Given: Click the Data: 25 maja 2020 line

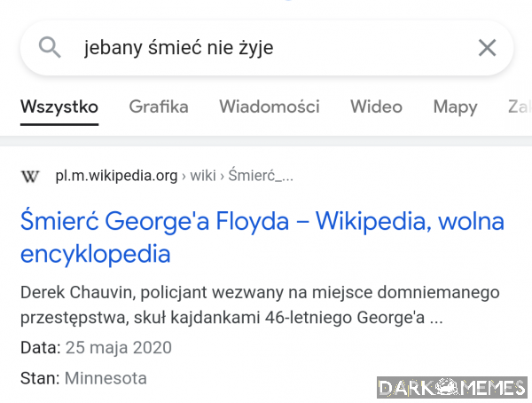Looking at the screenshot, I should pos(96,348).
